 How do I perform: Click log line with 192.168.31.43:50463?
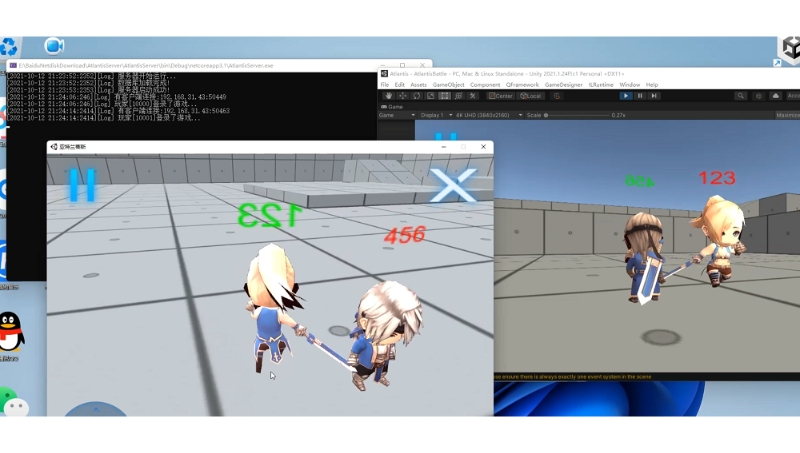(118, 111)
